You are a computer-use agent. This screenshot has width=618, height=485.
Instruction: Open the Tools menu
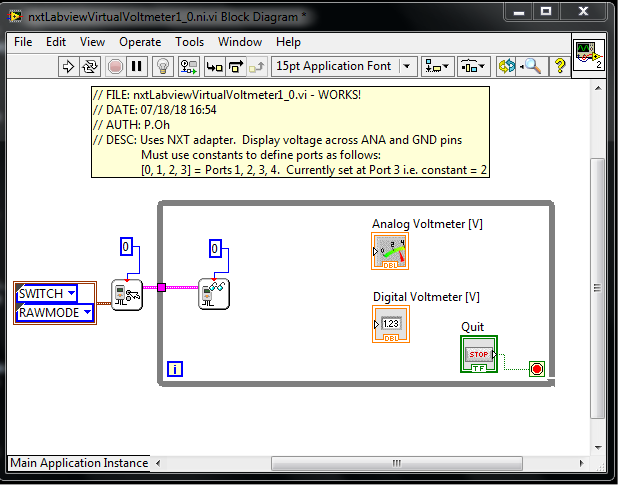190,42
